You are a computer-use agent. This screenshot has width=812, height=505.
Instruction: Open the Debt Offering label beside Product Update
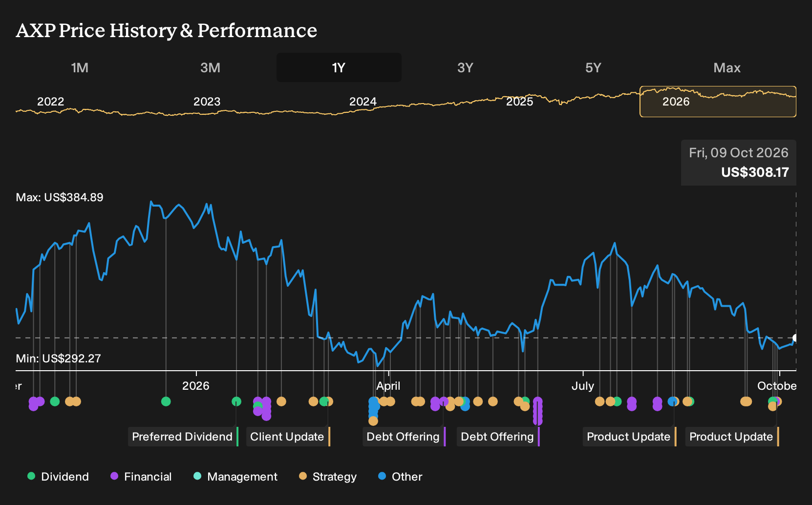(x=498, y=437)
